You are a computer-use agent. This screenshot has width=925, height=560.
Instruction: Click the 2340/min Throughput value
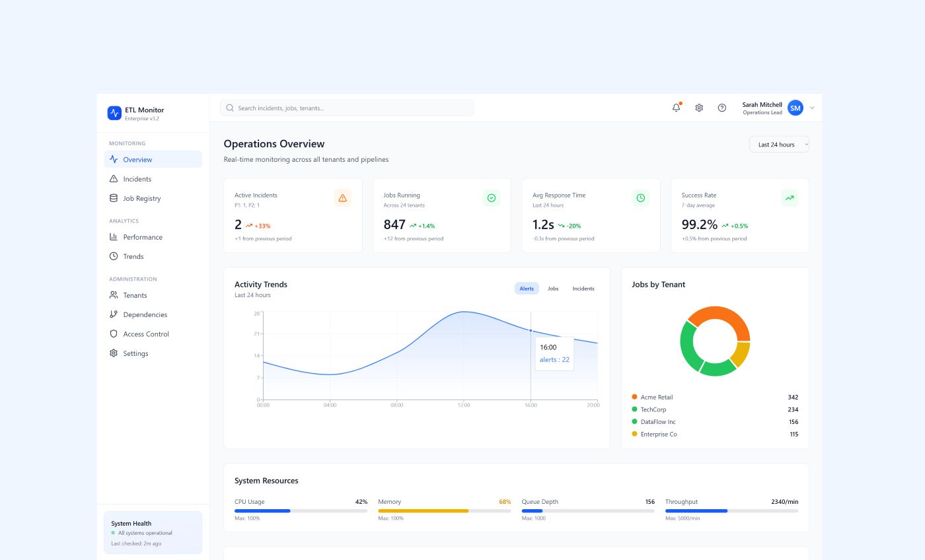pos(784,502)
